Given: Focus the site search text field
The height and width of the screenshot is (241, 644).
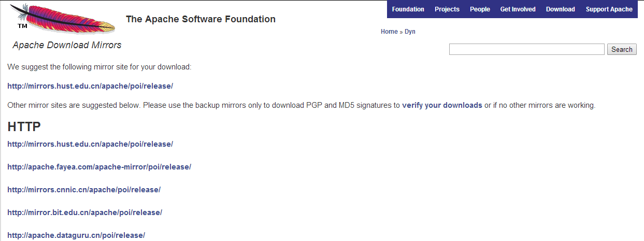Looking at the screenshot, I should tap(526, 49).
